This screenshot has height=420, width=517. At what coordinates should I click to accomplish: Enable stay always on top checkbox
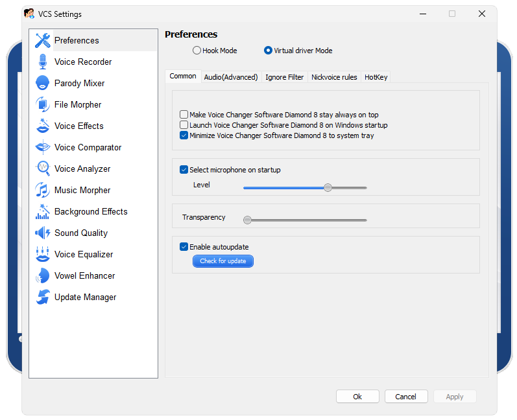[184, 115]
